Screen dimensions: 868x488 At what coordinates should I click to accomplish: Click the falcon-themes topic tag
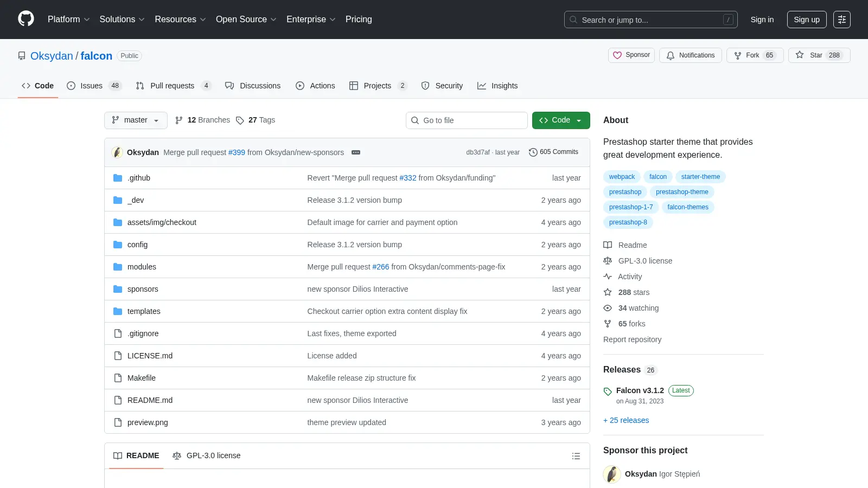pos(688,207)
